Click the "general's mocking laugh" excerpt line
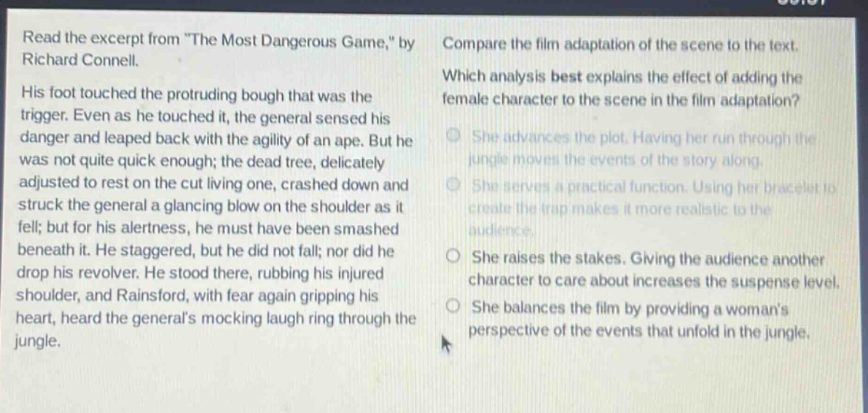The width and height of the screenshot is (868, 413). click(216, 318)
